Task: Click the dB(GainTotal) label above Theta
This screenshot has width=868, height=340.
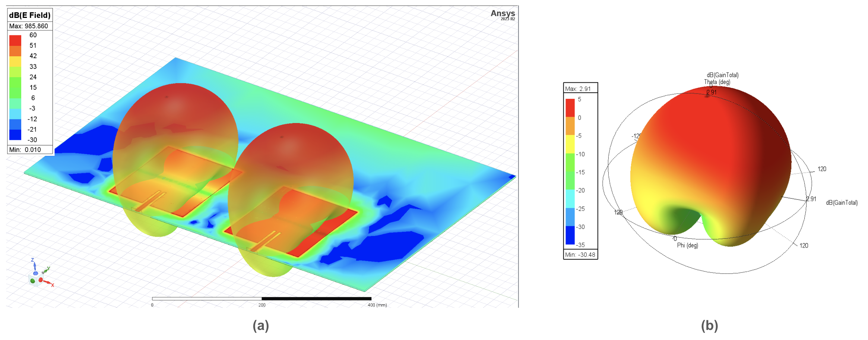Action: [723, 75]
